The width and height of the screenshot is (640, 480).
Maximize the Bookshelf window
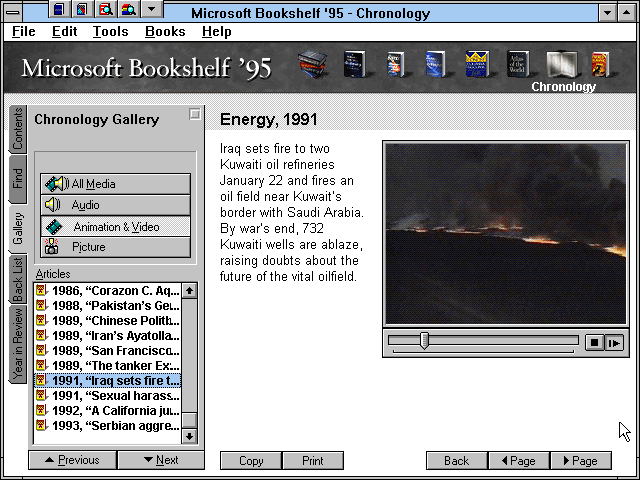pos(626,13)
